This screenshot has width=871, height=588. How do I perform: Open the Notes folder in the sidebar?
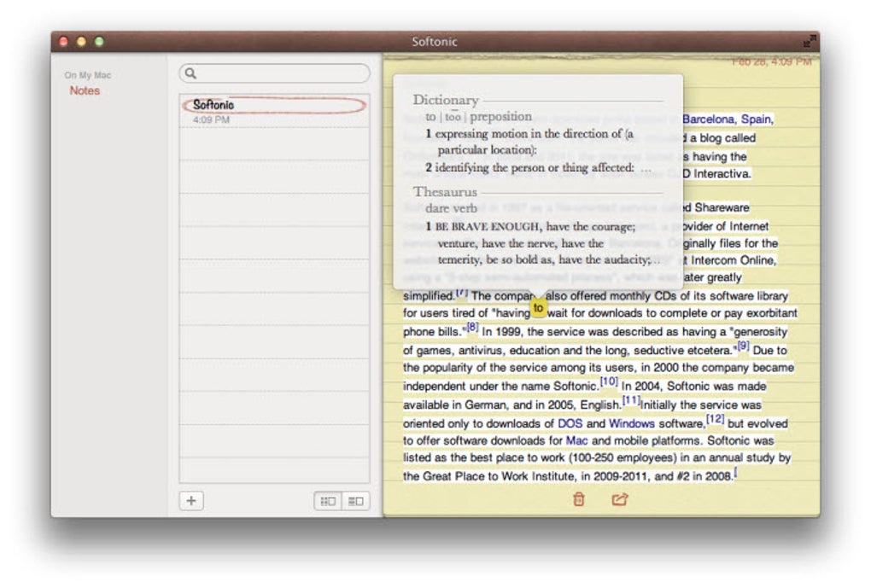click(x=85, y=90)
